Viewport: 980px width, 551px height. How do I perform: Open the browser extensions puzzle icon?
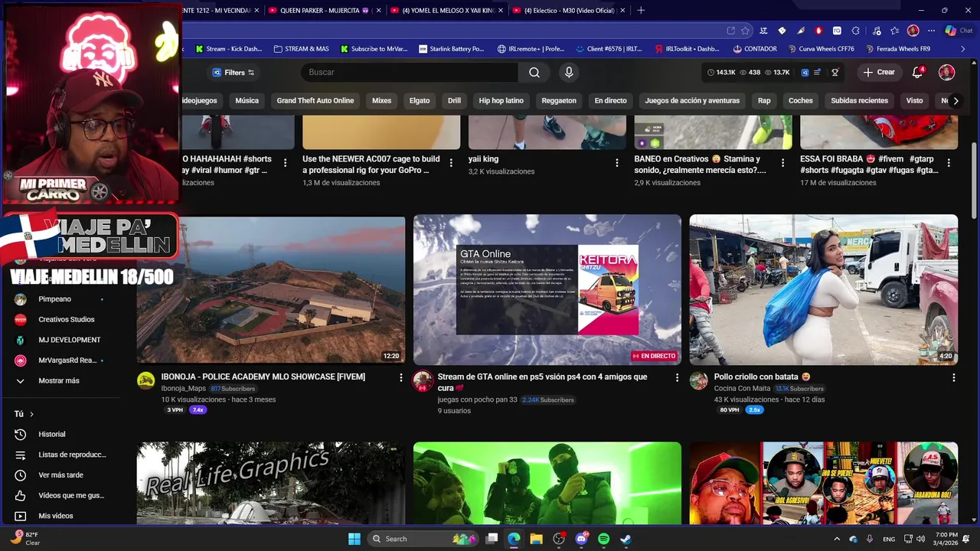coord(855,31)
